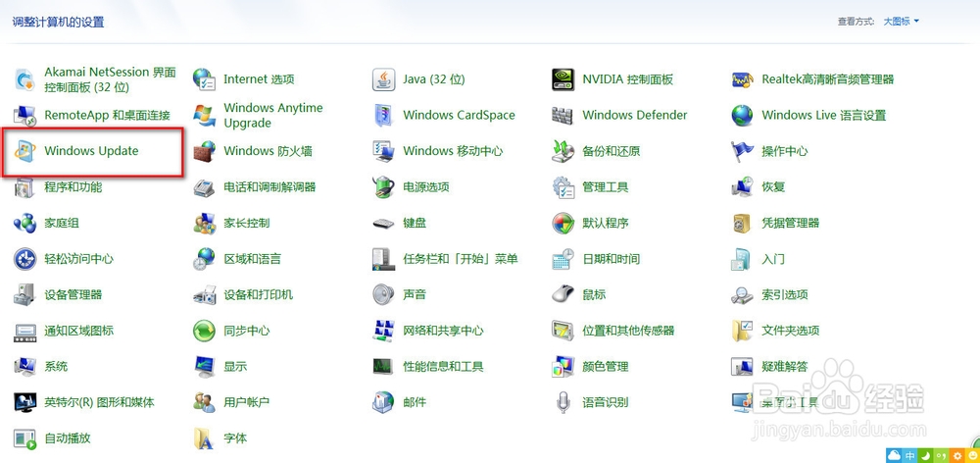Screen dimensions: 980x463
Task: Open the 邮件 mail icon
Action: coord(384,401)
